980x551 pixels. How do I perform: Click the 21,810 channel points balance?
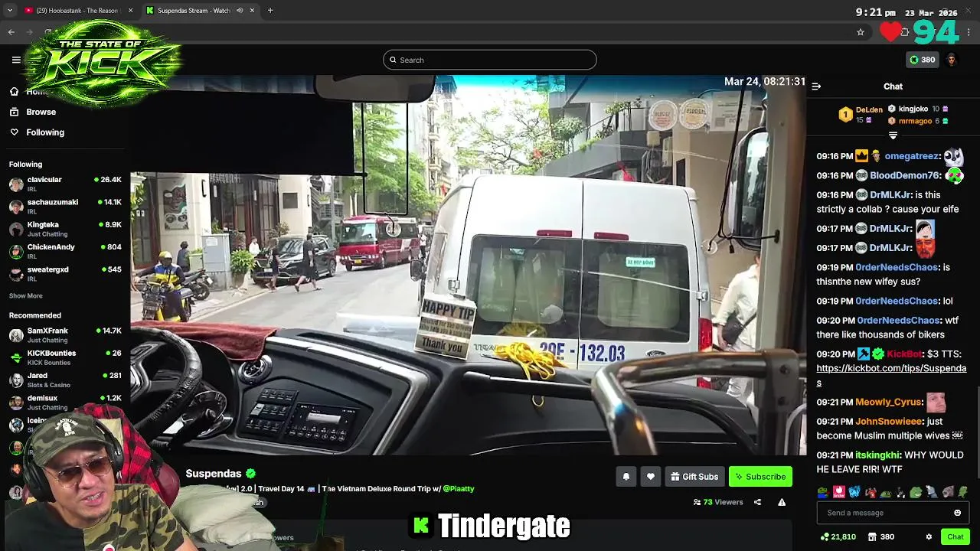(x=838, y=537)
